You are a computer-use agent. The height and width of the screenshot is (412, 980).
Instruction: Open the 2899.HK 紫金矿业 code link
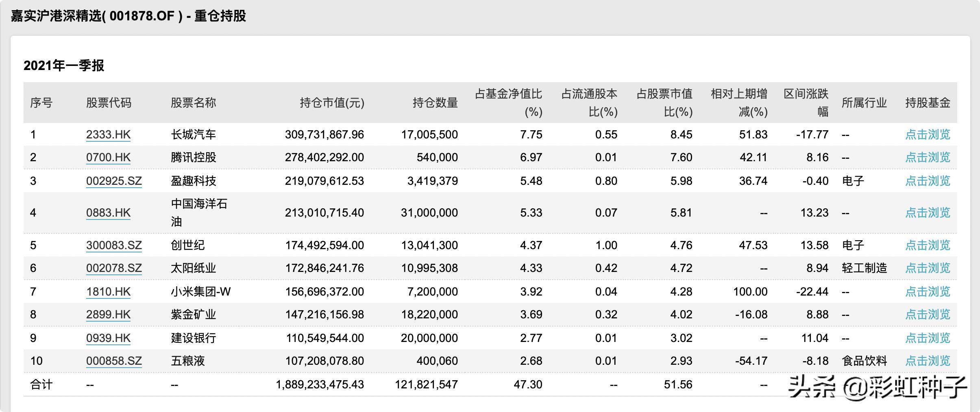click(x=108, y=314)
